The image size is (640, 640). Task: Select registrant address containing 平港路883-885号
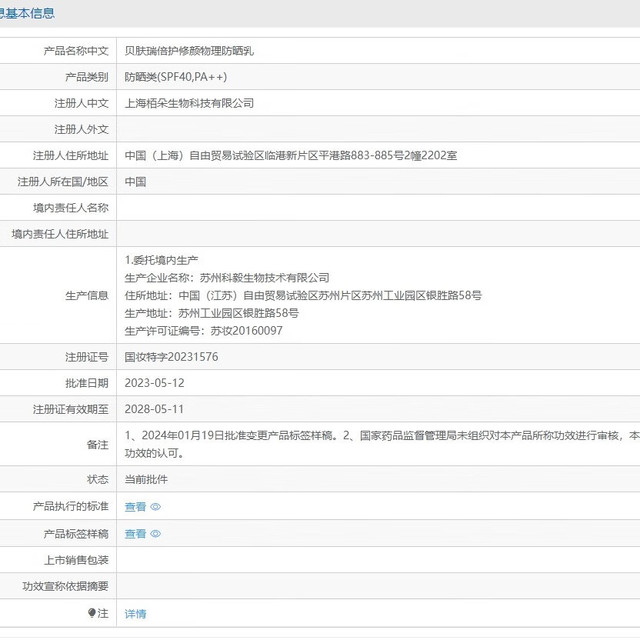tap(291, 155)
